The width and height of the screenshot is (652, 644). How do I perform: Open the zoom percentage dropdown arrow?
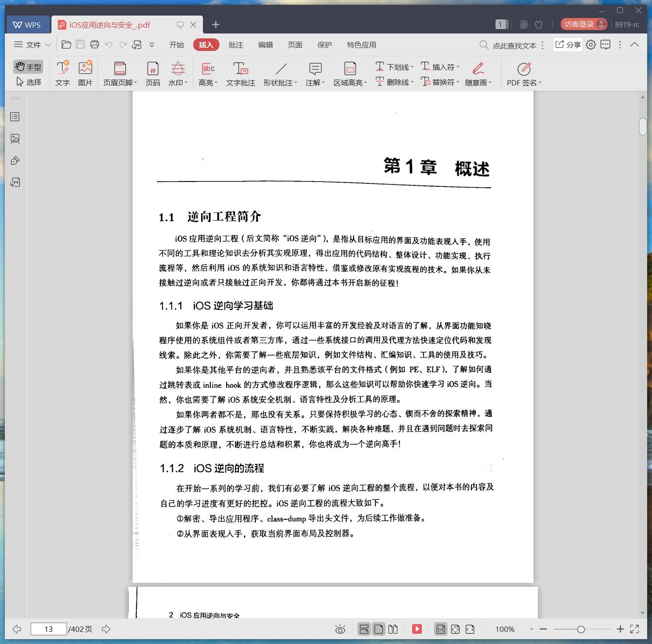pyautogui.click(x=532, y=629)
